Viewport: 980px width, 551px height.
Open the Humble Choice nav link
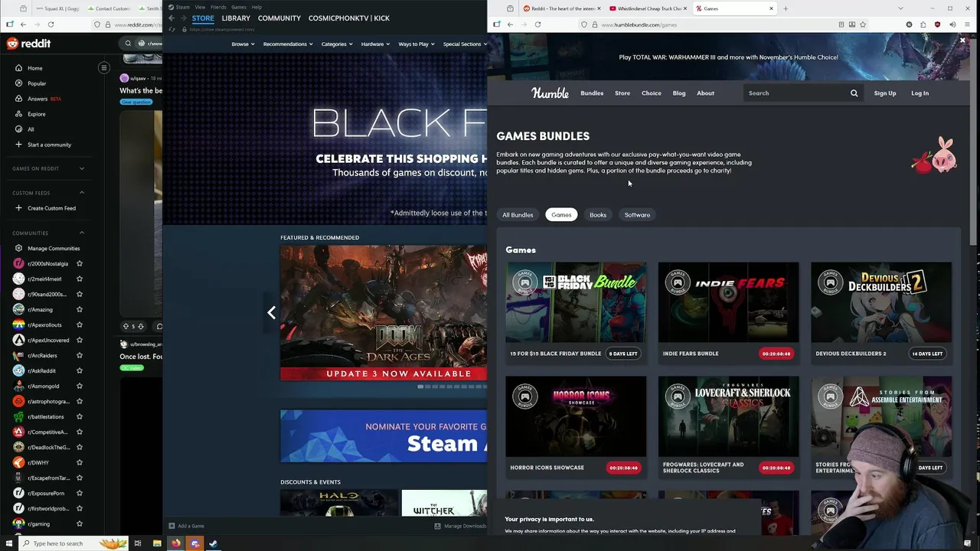coord(652,93)
